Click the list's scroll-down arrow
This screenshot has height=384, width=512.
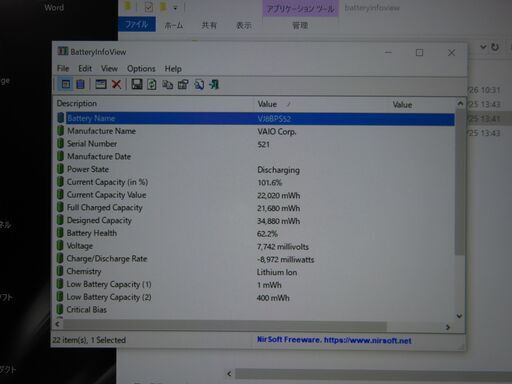459,316
